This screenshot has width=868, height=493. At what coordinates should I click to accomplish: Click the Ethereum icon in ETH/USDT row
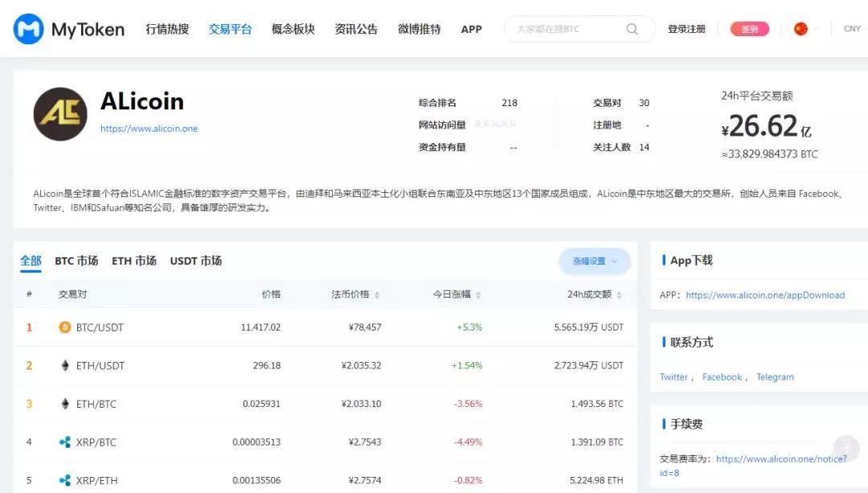point(65,366)
